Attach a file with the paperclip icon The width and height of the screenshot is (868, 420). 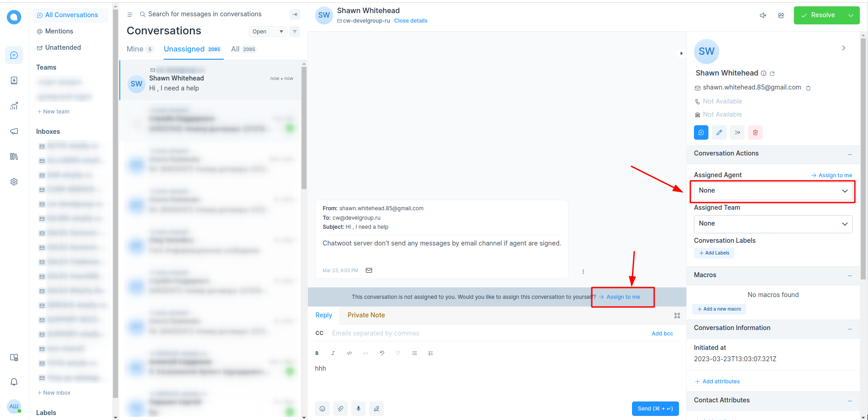tap(340, 408)
